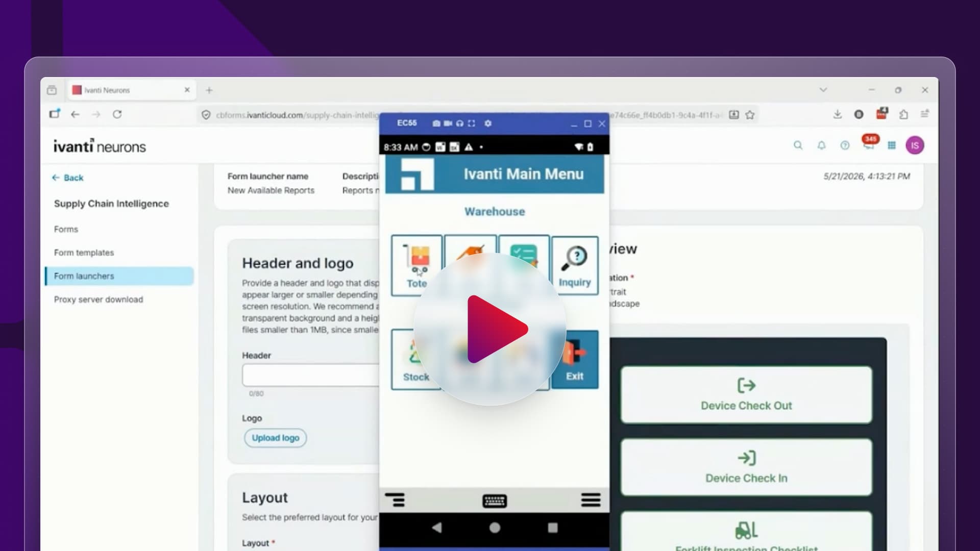Open the hamburger menu in emulator bottom bar

pyautogui.click(x=591, y=500)
